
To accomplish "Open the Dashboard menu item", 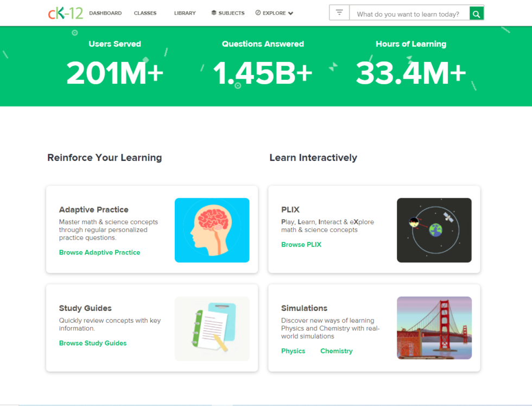I will pos(105,13).
